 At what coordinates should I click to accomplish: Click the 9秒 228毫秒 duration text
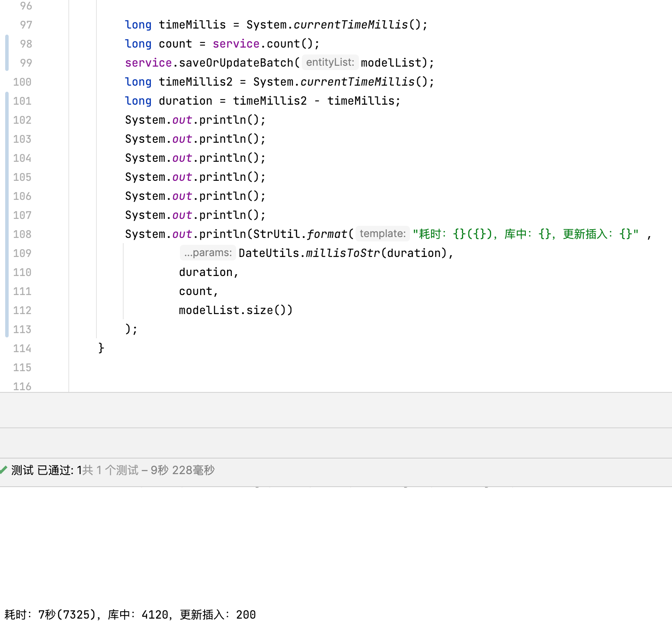[x=182, y=470]
